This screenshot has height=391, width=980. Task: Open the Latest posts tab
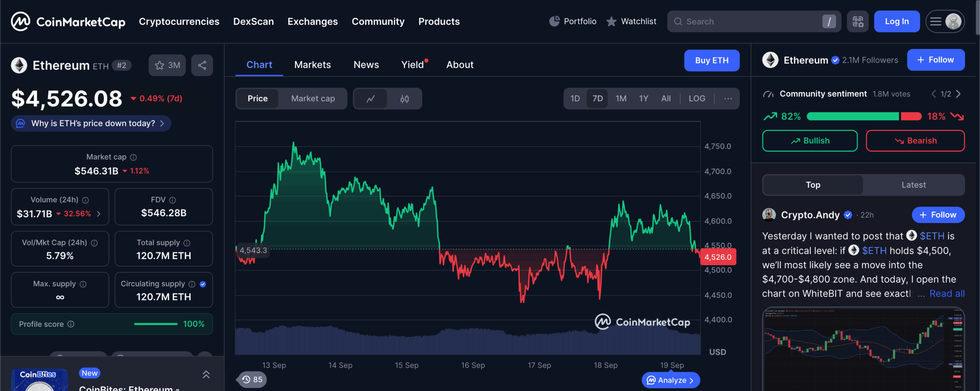tap(913, 185)
